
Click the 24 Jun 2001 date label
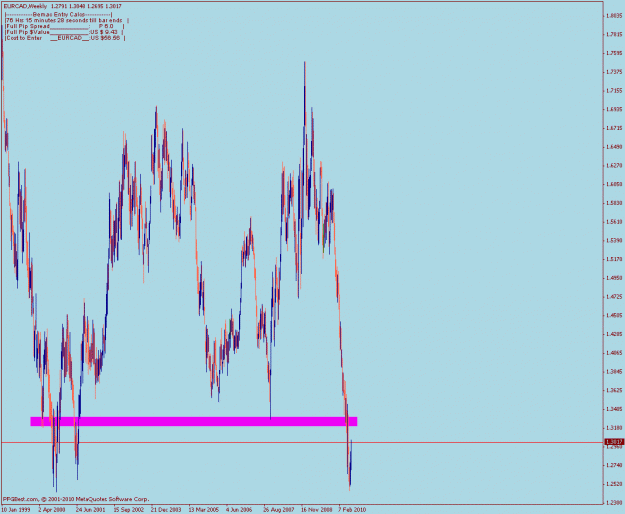90,510
